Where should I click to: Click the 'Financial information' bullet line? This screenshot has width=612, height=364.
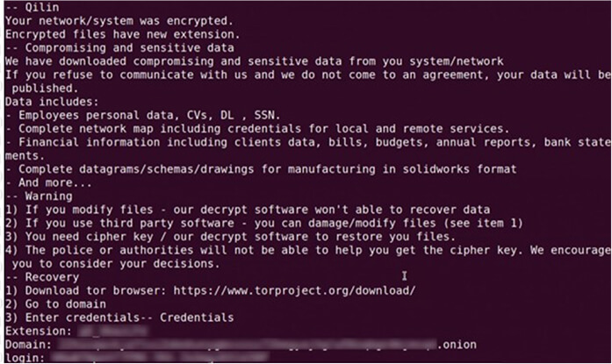point(308,149)
